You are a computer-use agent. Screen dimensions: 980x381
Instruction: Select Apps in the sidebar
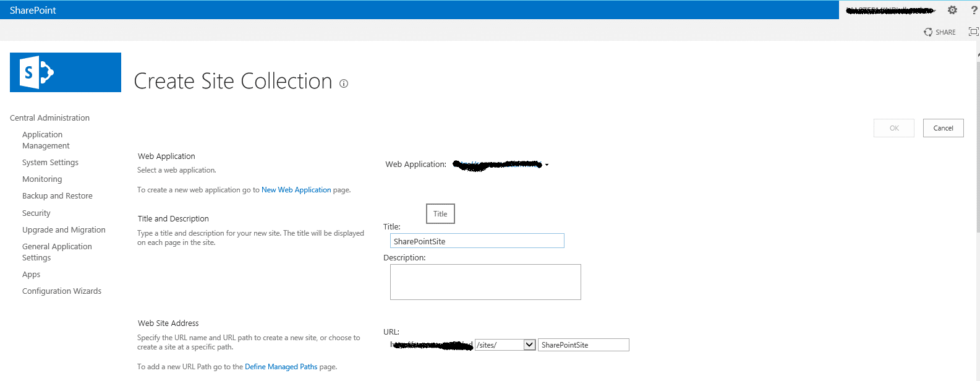[31, 274]
